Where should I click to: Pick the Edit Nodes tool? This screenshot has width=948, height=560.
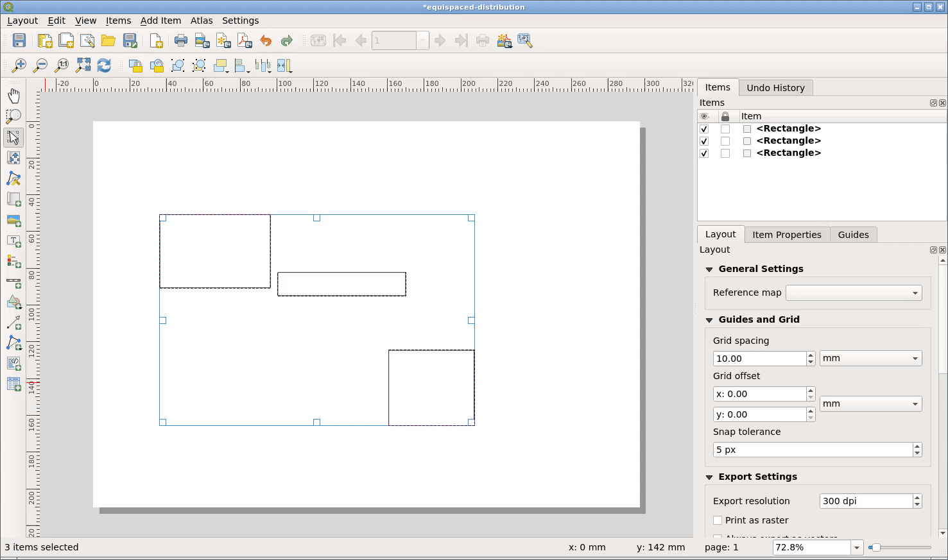(x=13, y=178)
